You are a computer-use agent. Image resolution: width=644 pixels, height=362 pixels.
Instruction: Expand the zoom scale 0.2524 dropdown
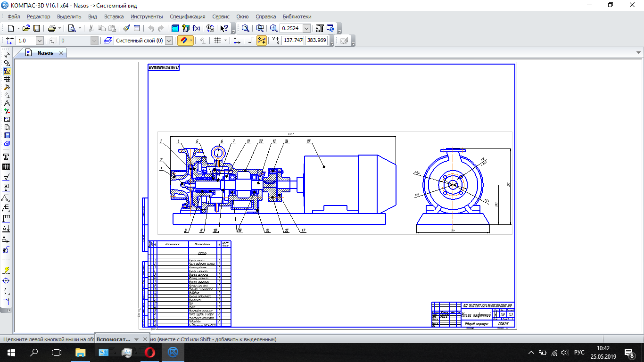coord(306,28)
